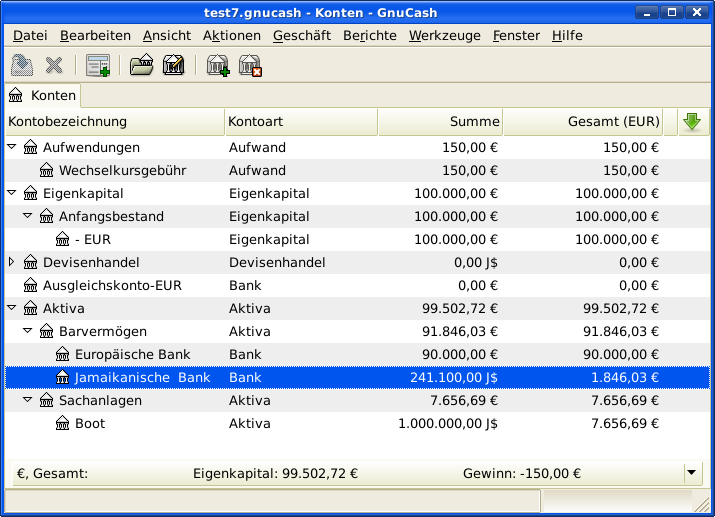Screen dimensions: 715x517
Task: Open the Werkzeuge menu
Action: click(x=444, y=35)
